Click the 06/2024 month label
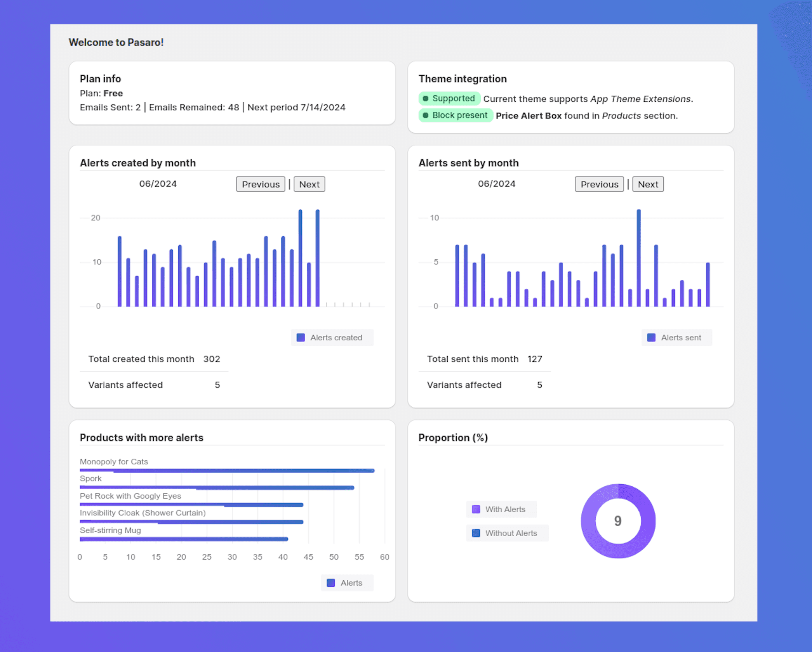The width and height of the screenshot is (812, 652). [x=158, y=184]
